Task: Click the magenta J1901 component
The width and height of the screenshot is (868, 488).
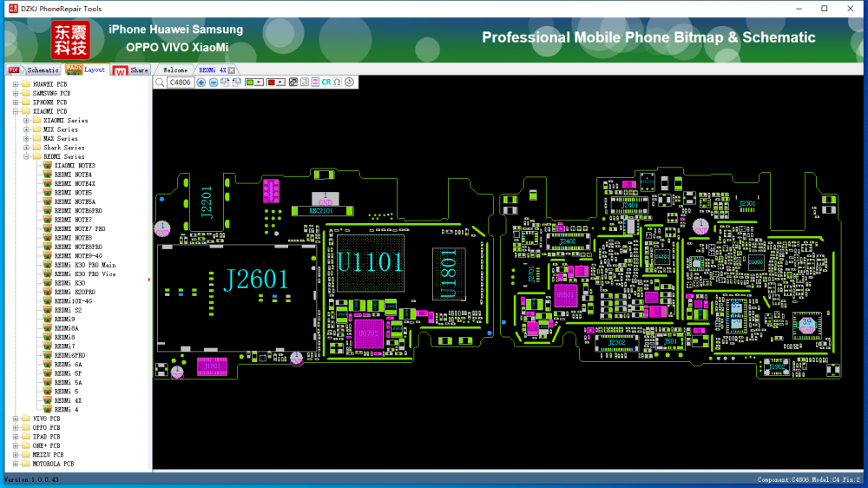Action: point(212,366)
